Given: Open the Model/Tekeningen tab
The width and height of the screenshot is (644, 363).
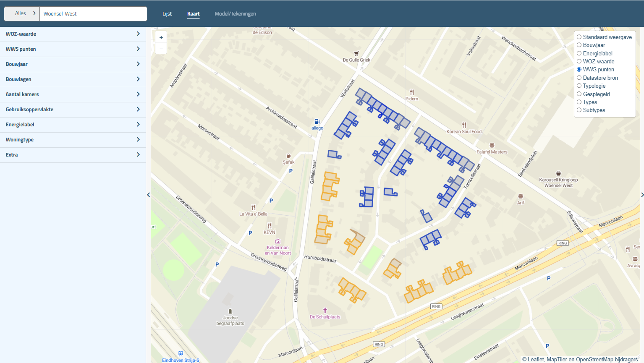Looking at the screenshot, I should [235, 13].
